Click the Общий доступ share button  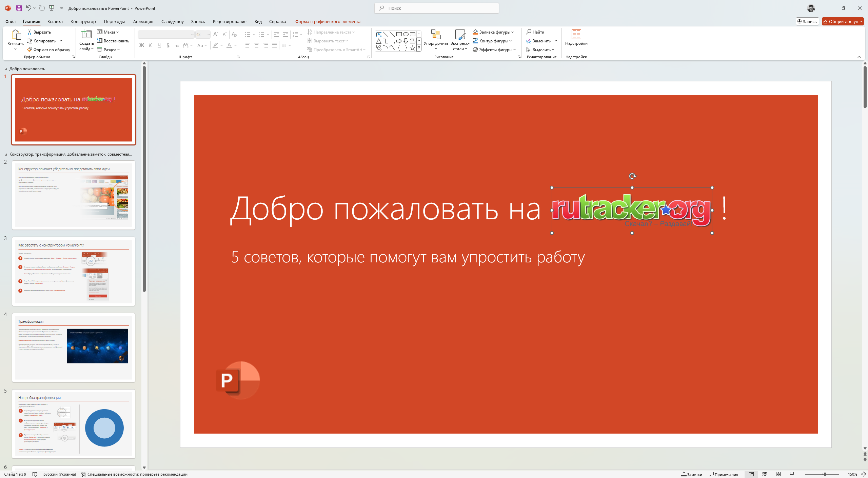[843, 21]
